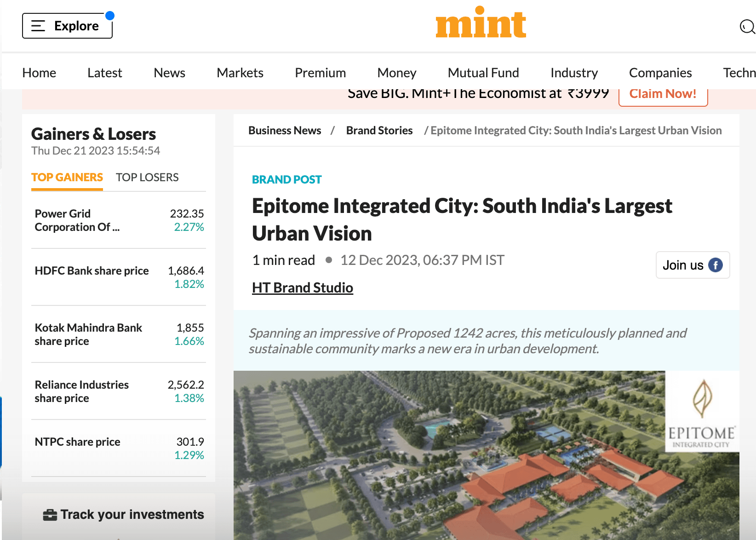
Task: Open the News section
Action: pyautogui.click(x=170, y=73)
